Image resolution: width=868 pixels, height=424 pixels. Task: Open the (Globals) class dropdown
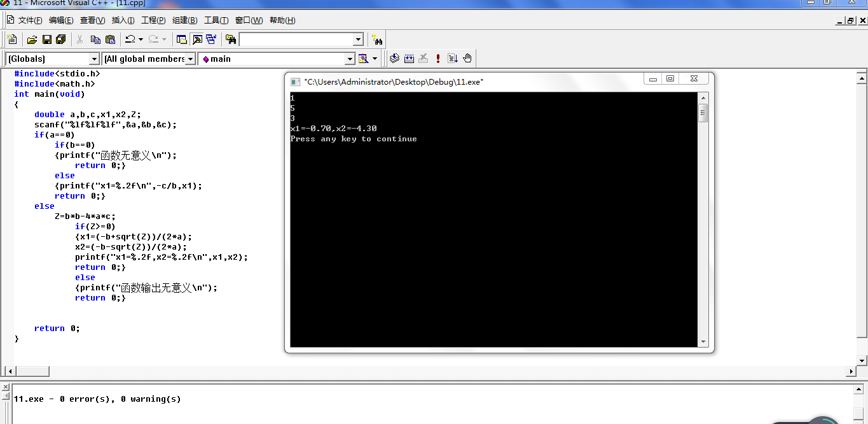[x=94, y=59]
